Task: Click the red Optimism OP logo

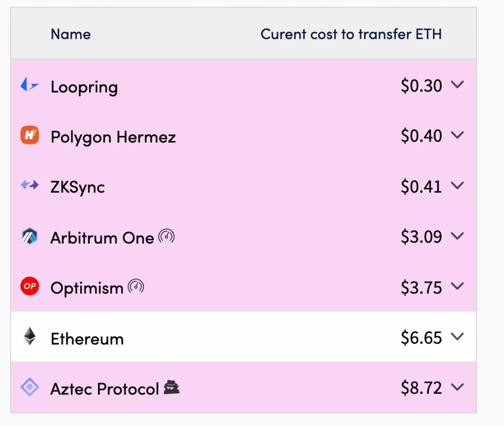Action: pos(29,286)
